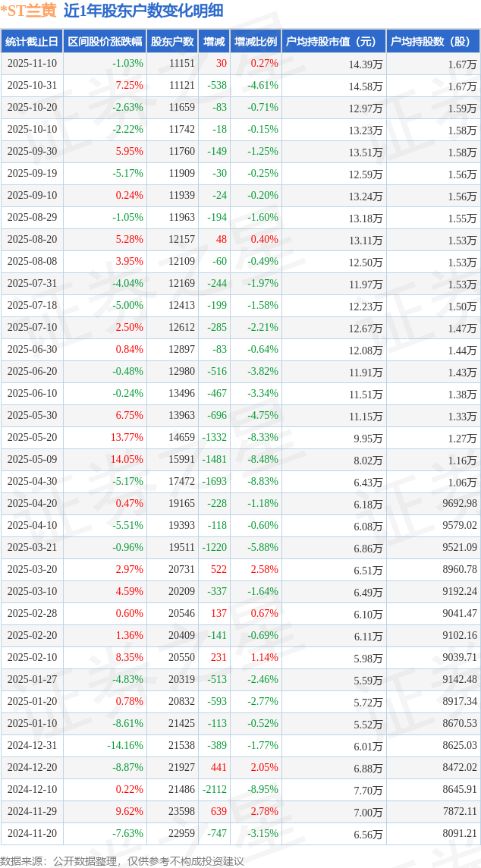Click the 户均持股市值（元） column header
The image size is (481, 868).
tap(334, 42)
